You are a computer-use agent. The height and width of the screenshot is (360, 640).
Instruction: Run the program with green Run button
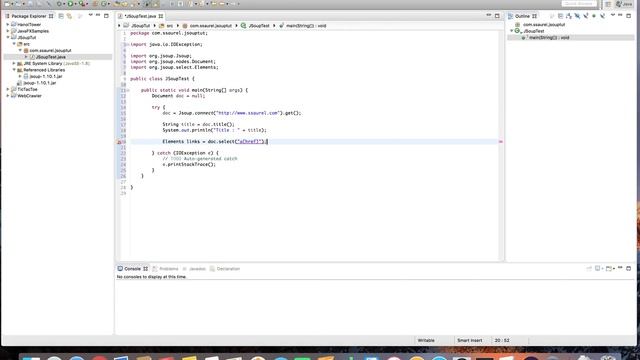70,4
